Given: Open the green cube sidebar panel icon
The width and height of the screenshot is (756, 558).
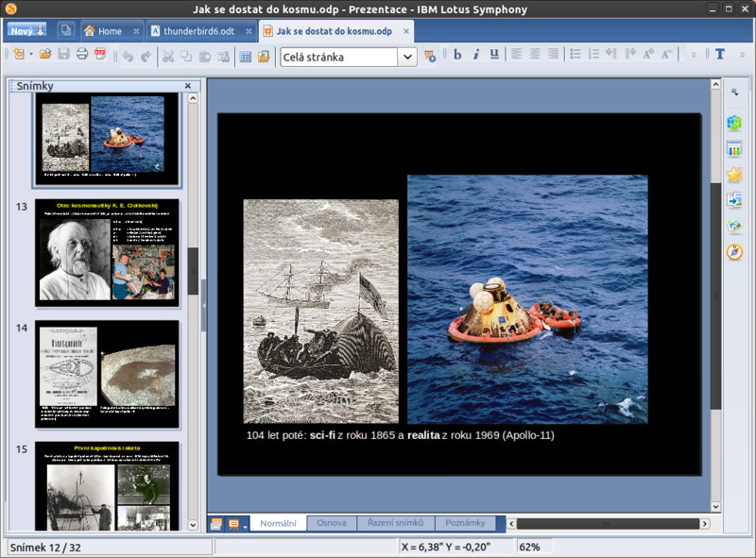Looking at the screenshot, I should click(734, 123).
